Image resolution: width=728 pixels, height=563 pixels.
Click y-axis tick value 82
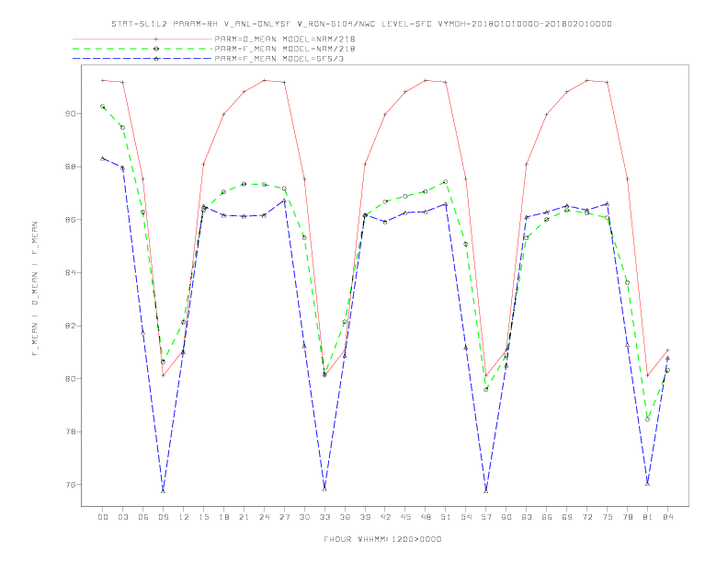tap(70, 326)
